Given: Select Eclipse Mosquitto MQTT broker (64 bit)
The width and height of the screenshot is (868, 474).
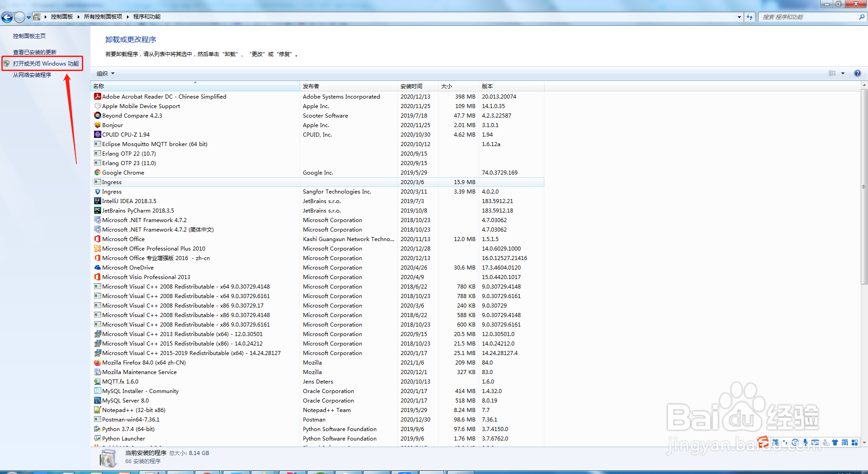Looking at the screenshot, I should click(318, 144).
